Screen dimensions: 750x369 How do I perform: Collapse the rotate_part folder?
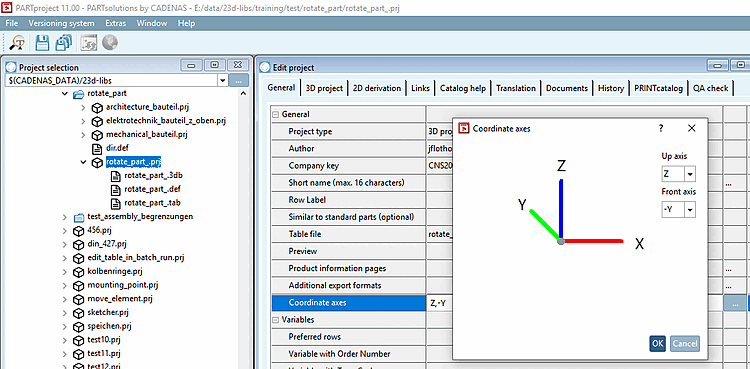pos(65,94)
